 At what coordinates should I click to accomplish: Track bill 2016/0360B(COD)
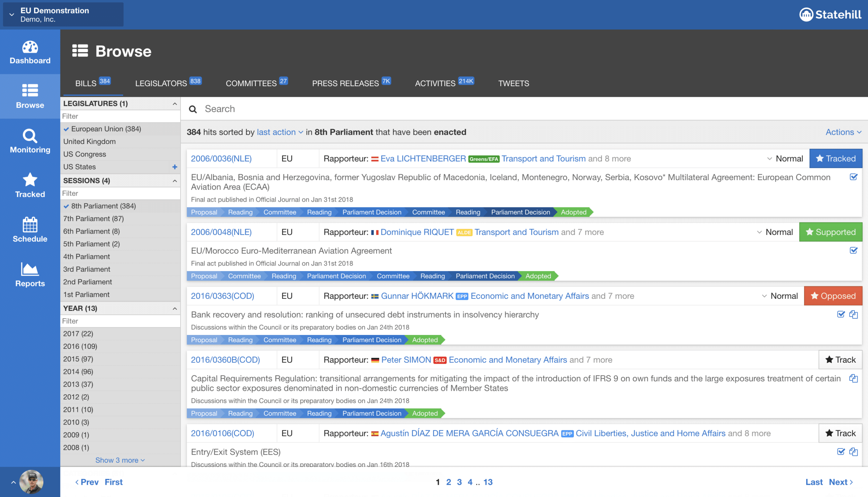pos(840,360)
